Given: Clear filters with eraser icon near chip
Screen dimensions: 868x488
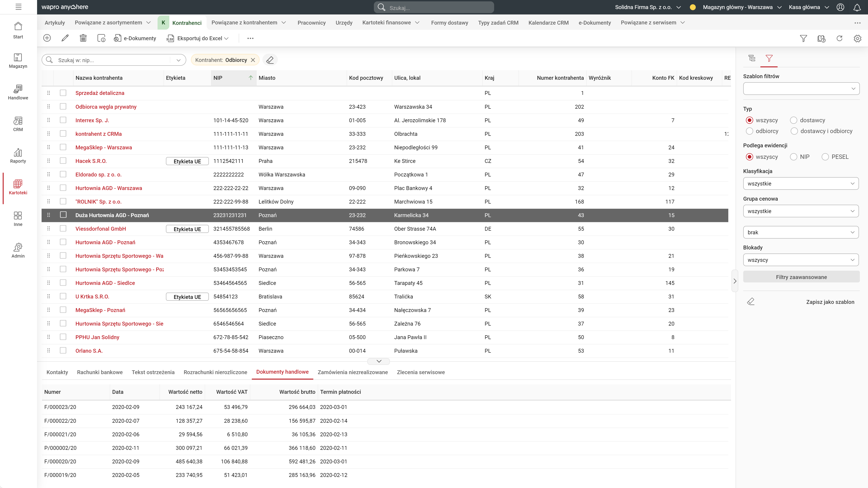Looking at the screenshot, I should point(270,60).
